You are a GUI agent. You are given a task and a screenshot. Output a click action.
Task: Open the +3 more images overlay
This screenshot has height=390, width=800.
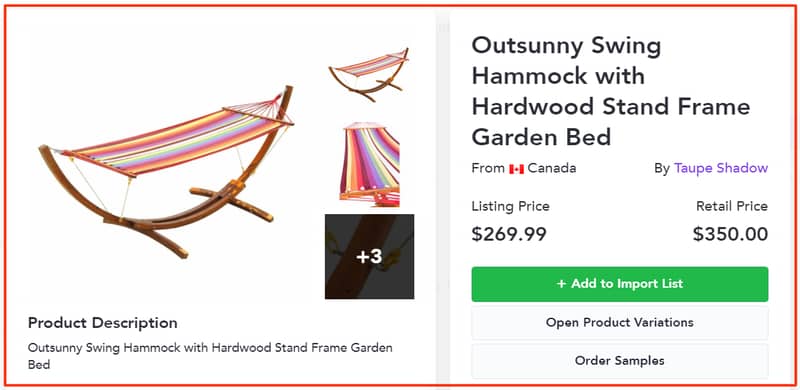[x=369, y=256]
